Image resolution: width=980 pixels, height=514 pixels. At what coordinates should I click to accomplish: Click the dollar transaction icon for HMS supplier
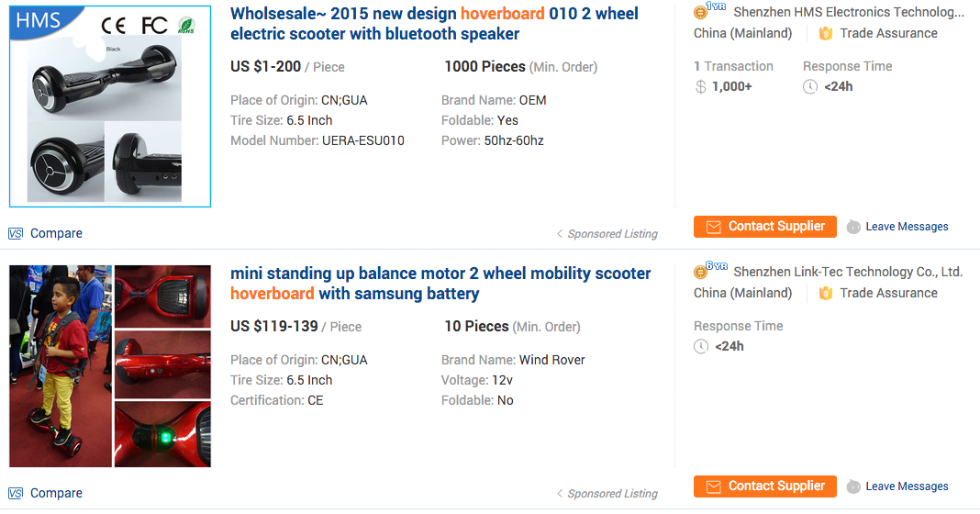701,86
